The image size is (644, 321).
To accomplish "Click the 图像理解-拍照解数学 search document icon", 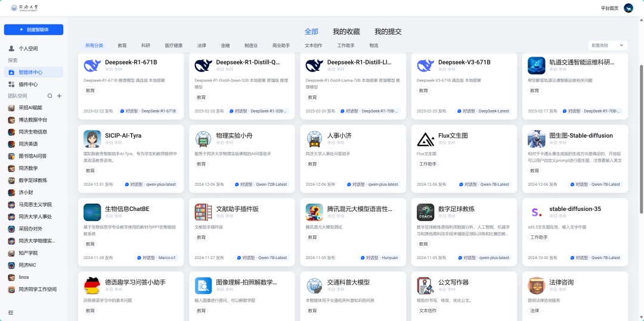I will (203, 286).
